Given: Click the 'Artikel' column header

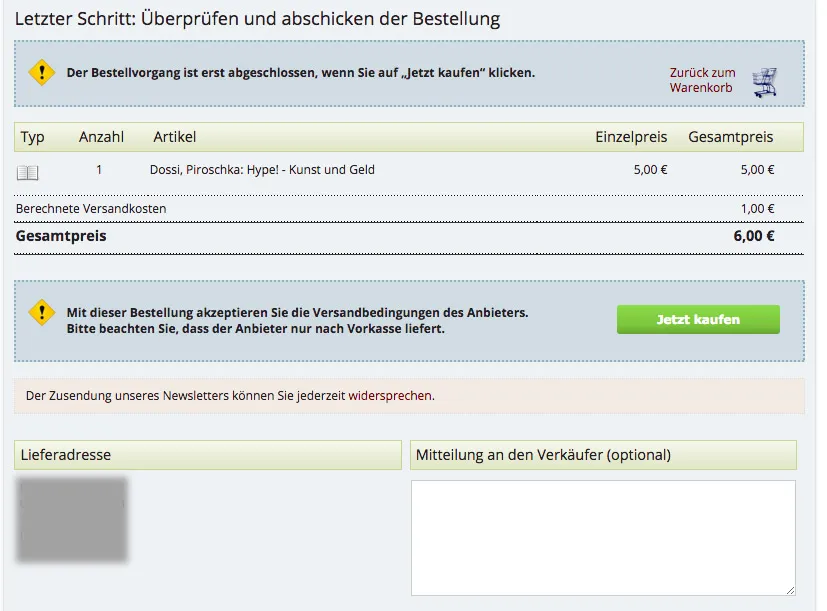Looking at the screenshot, I should [175, 137].
